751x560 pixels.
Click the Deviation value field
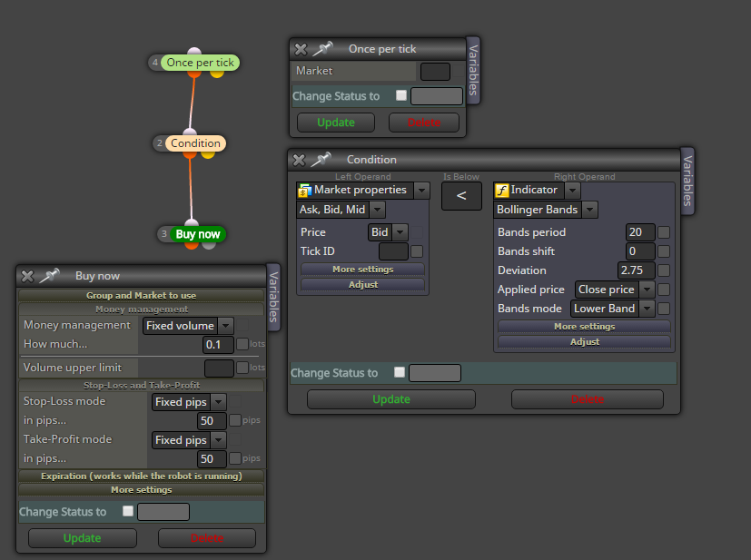coord(636,270)
